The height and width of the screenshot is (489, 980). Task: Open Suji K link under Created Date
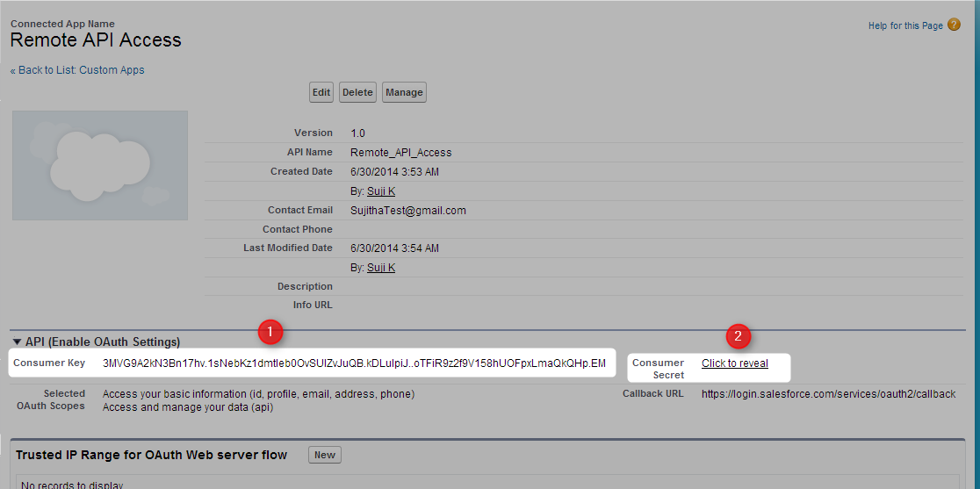(x=381, y=191)
